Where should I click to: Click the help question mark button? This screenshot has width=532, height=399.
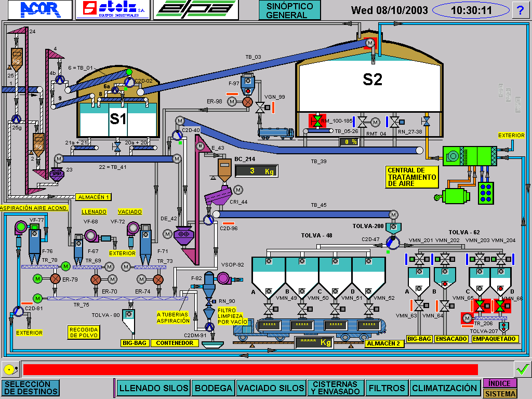520,10
